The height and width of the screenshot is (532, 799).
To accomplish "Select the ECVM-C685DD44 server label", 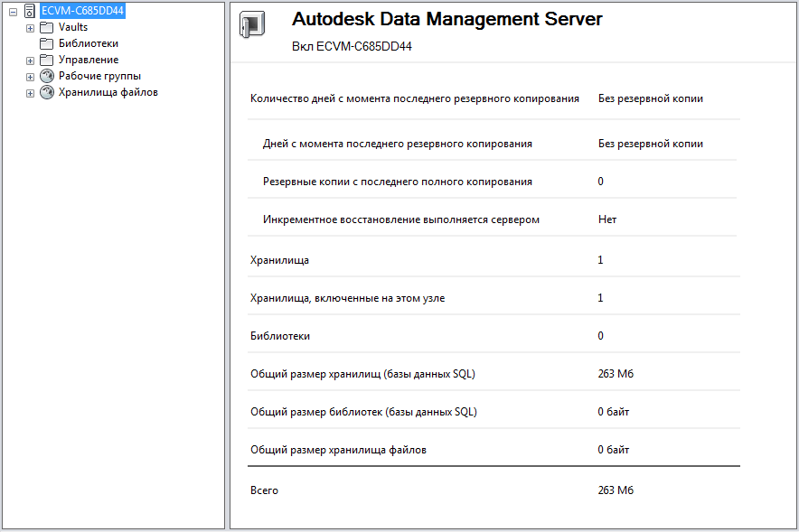I will pos(82,11).
